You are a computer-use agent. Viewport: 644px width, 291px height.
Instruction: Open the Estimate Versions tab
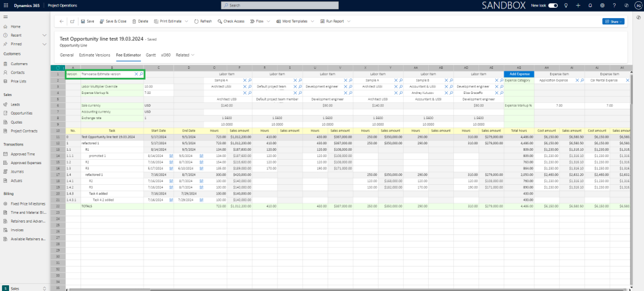95,55
